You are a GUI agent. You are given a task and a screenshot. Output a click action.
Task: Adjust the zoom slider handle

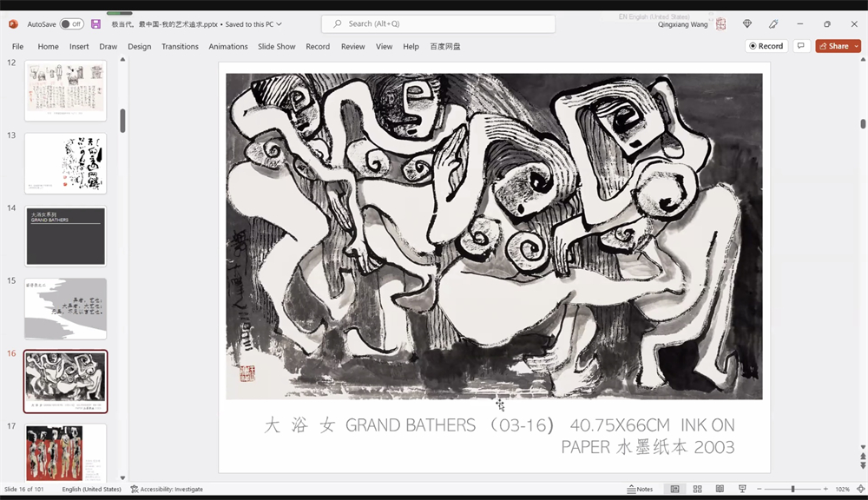[792, 489]
